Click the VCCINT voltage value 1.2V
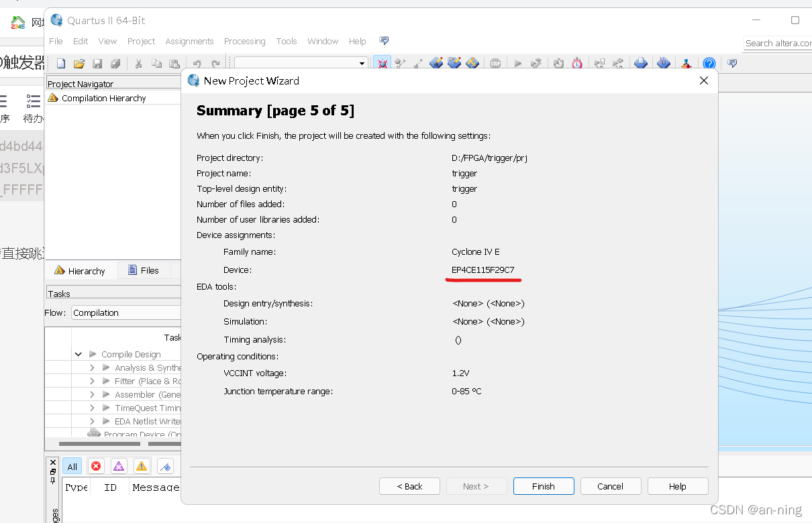Screen dimensions: 812x523 (x=460, y=373)
